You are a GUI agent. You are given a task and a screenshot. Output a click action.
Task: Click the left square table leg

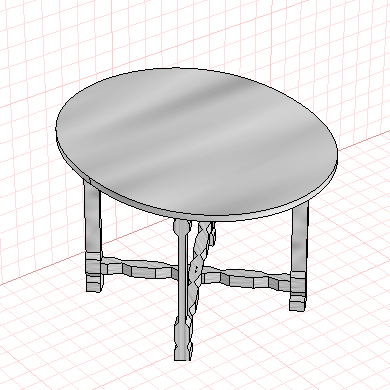pos(93,237)
